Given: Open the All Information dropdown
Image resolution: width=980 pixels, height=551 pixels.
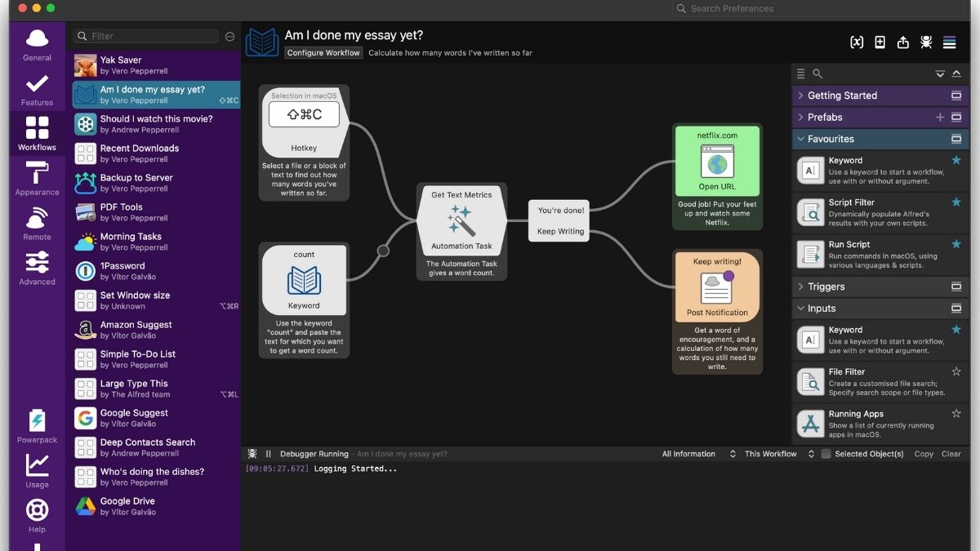Looking at the screenshot, I should pyautogui.click(x=699, y=454).
